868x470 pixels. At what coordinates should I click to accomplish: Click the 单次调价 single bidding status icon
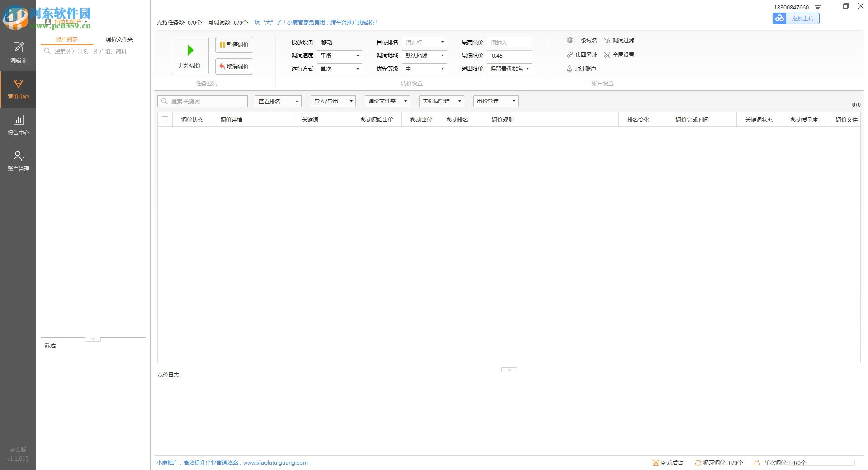tap(757, 463)
